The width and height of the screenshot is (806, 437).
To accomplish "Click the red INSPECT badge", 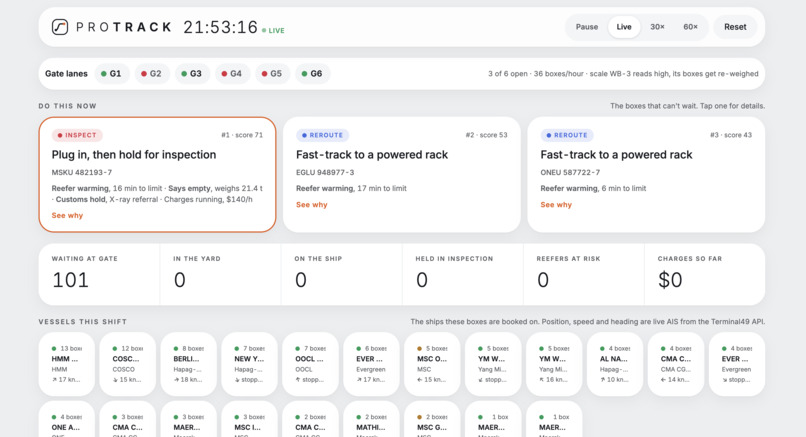I will coord(77,135).
